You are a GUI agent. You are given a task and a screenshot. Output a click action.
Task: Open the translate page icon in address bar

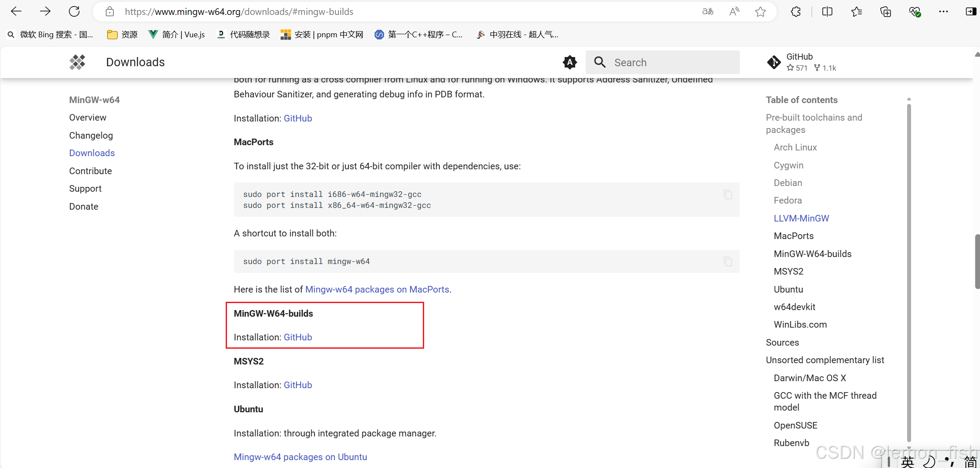(x=707, y=12)
